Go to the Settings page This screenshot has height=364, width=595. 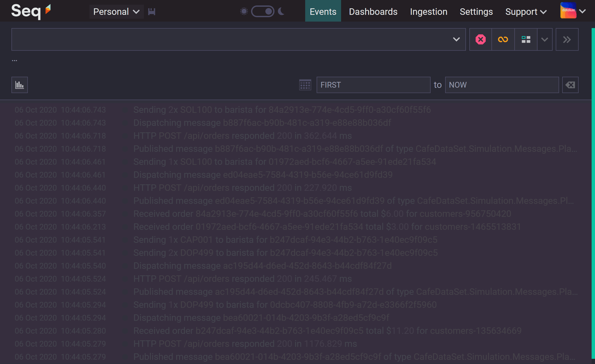(x=476, y=12)
